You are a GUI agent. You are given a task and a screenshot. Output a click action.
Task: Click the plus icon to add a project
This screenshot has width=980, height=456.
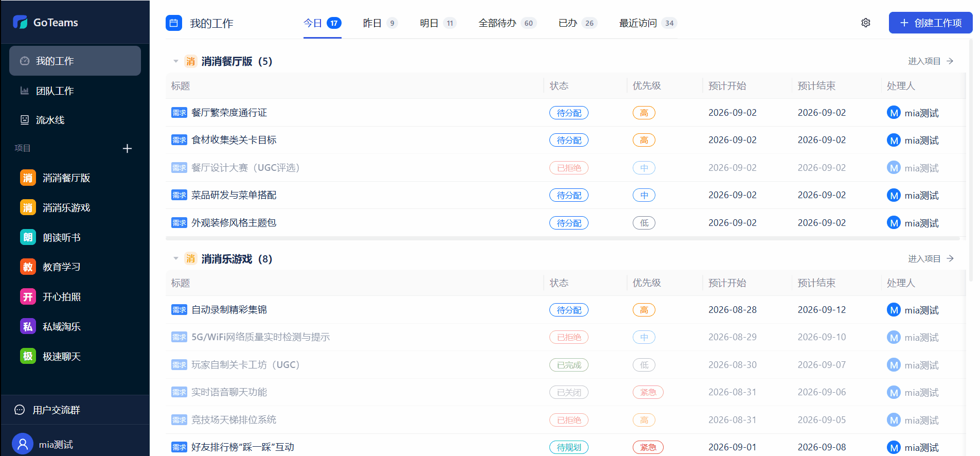128,148
